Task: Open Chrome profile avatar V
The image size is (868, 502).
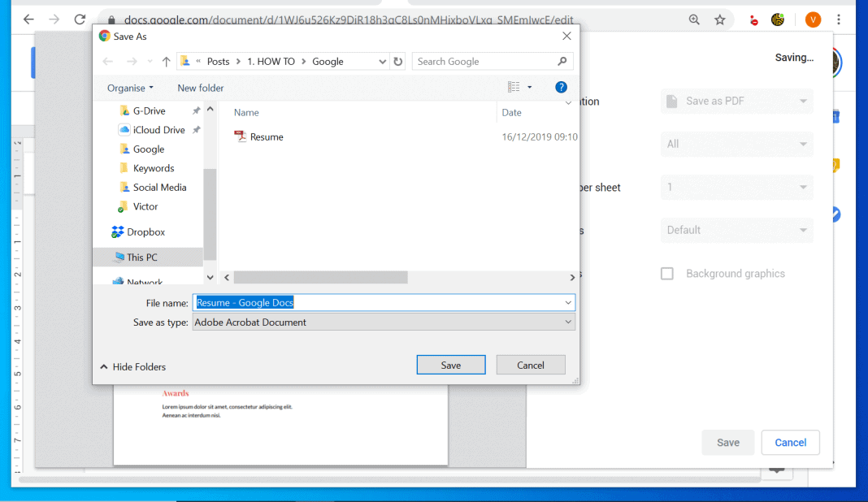Action: pyautogui.click(x=813, y=20)
